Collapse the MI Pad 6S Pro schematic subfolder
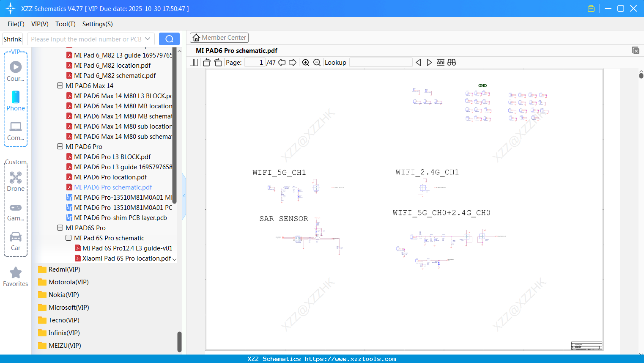 point(69,238)
